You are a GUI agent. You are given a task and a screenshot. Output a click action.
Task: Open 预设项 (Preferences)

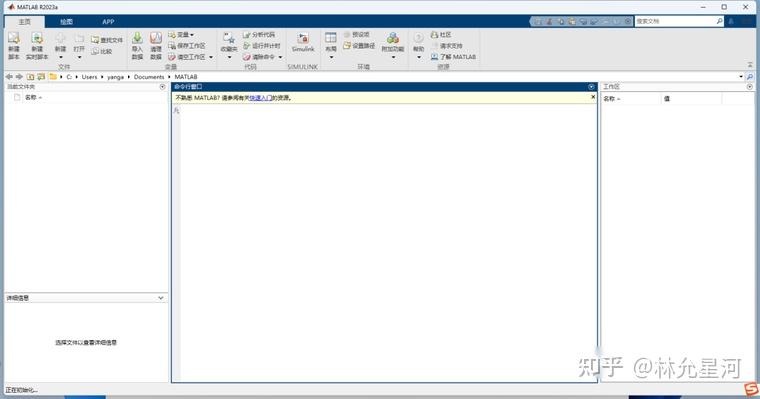coord(356,34)
